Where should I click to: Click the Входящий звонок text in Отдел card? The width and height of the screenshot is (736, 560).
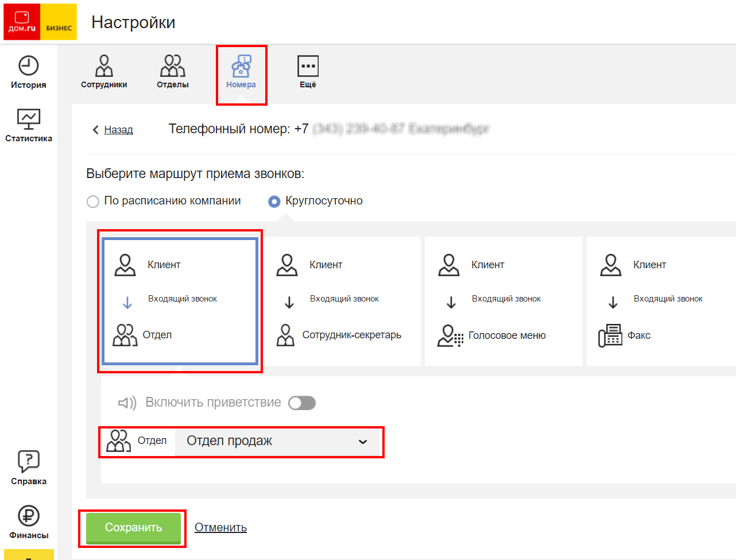pos(183,299)
